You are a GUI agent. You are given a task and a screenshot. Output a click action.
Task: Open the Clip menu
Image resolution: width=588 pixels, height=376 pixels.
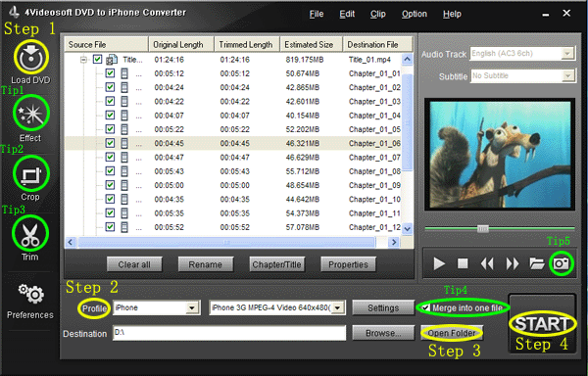click(377, 14)
